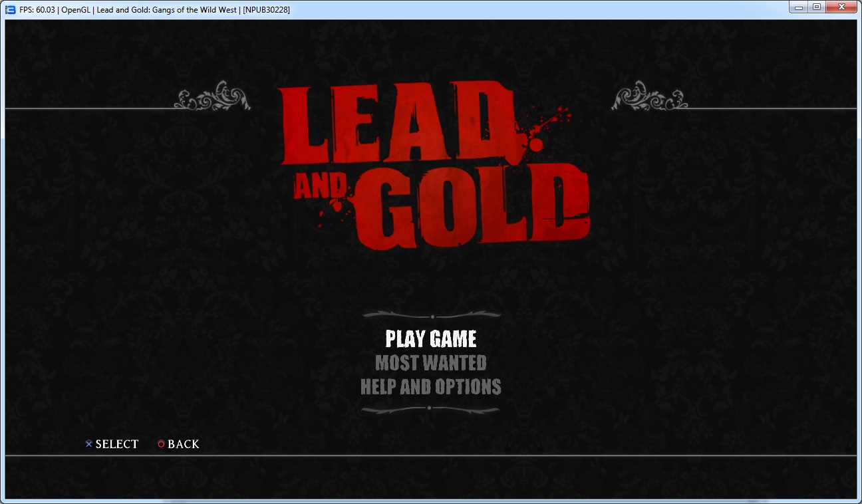Open HELP AND OPTIONS from the menu

tap(431, 387)
